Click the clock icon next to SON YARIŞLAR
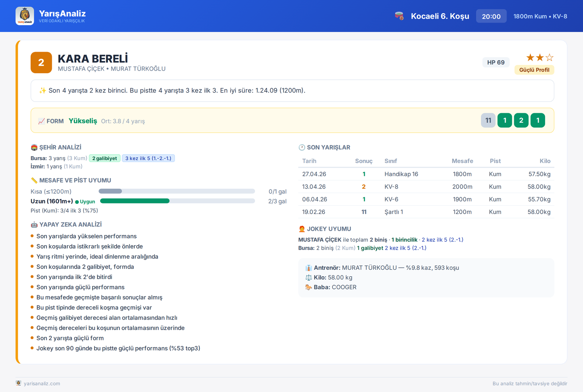Image resolution: width=583 pixels, height=392 pixels. click(x=302, y=147)
